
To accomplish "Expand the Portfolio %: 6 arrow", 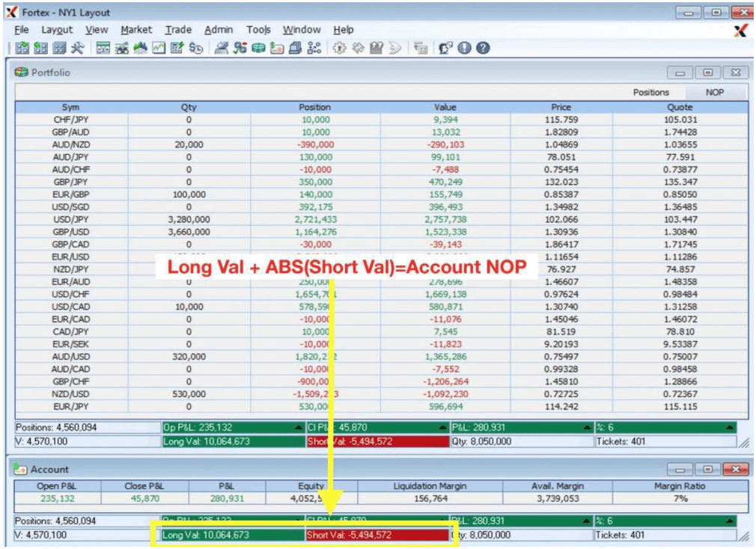I will click(x=730, y=428).
